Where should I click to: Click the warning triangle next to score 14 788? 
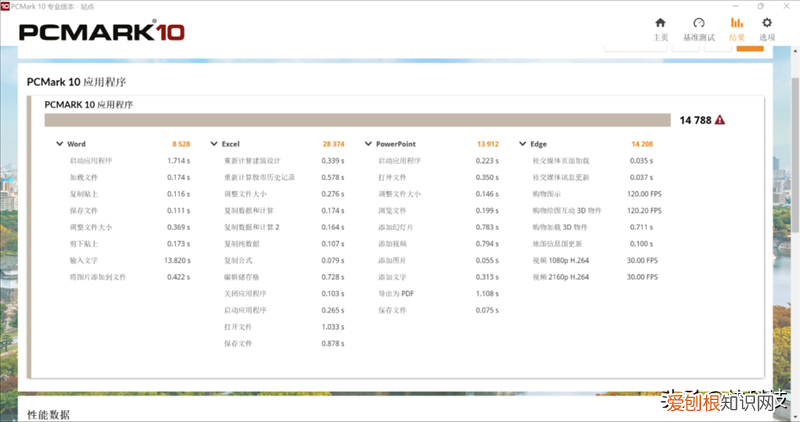[719, 120]
